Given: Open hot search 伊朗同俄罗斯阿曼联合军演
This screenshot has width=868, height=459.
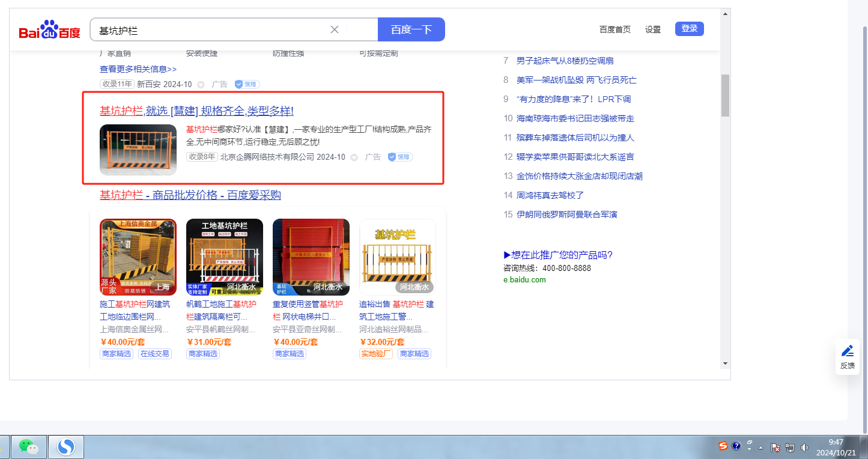Looking at the screenshot, I should click(x=567, y=214).
